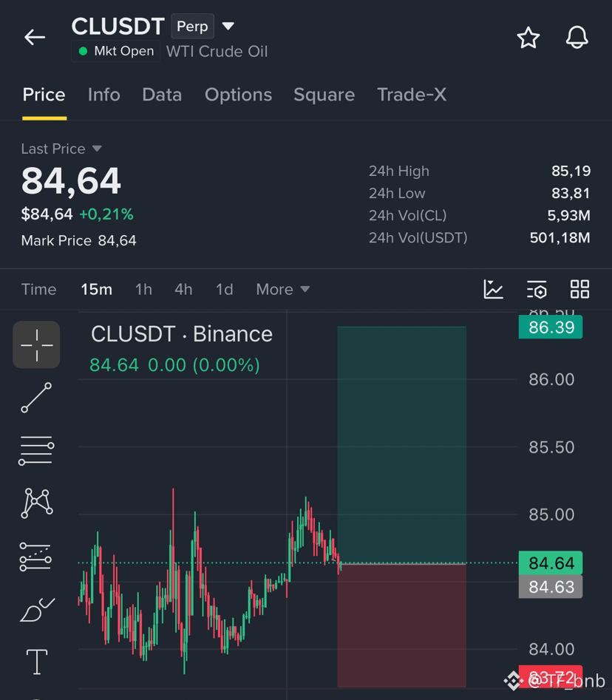
Task: Switch to the Info tab
Action: tap(104, 95)
